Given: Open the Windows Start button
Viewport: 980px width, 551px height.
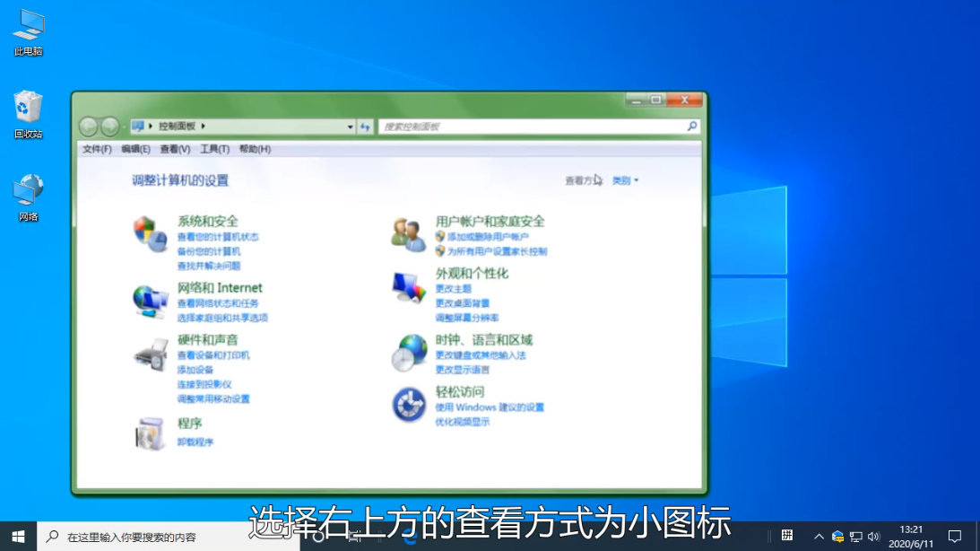Looking at the screenshot, I should point(18,536).
